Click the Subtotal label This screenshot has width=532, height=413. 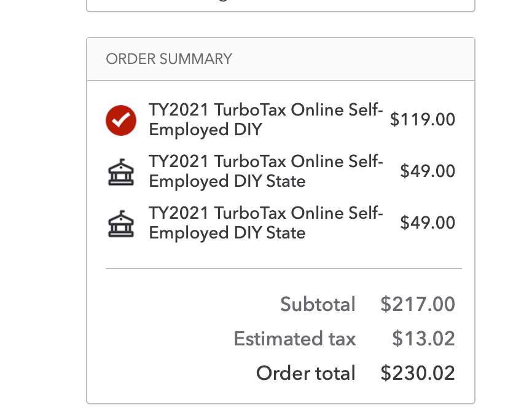(318, 304)
